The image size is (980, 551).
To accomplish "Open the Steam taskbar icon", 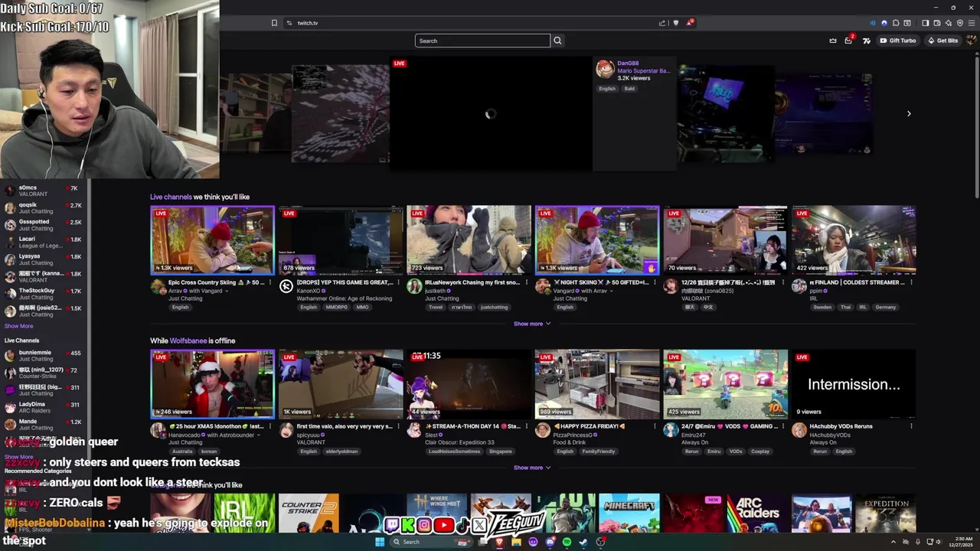I will click(x=583, y=542).
